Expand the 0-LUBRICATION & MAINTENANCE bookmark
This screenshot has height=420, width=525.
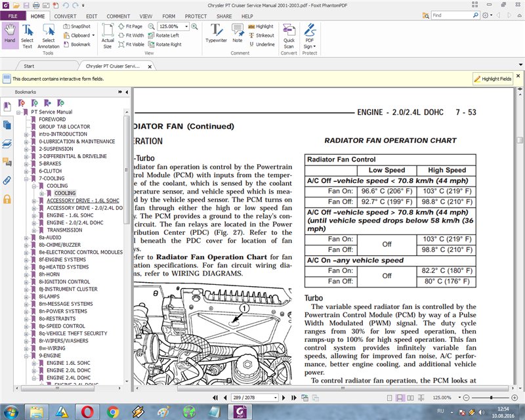click(26, 142)
